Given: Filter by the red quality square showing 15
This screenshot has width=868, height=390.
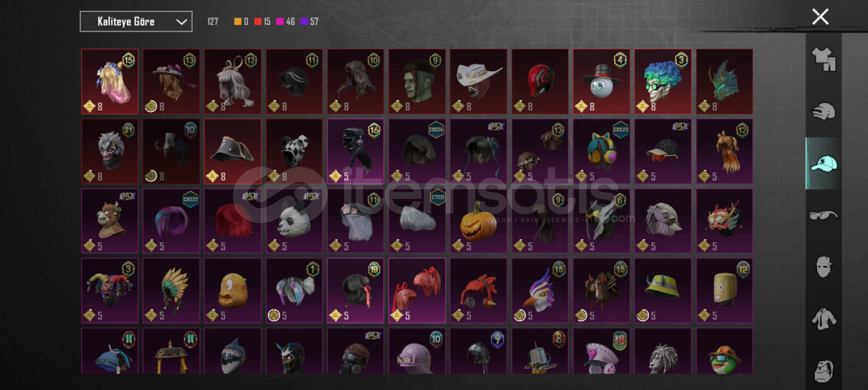Looking at the screenshot, I should coord(258,22).
